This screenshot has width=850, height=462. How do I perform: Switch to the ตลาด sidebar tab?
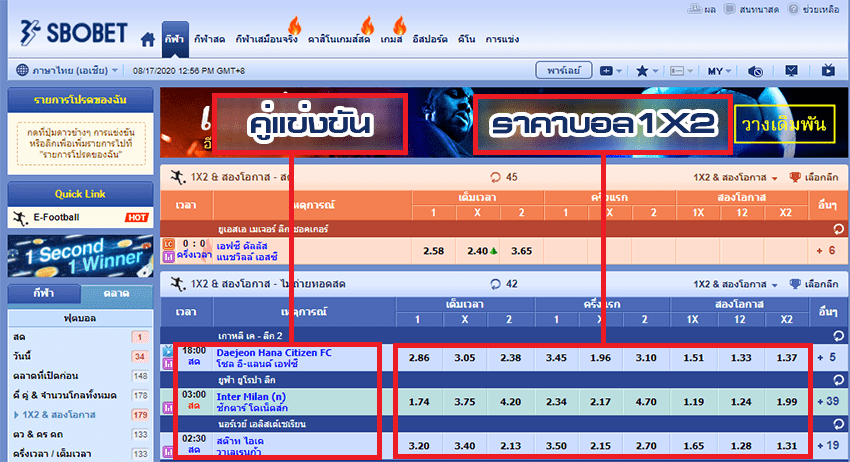pyautogui.click(x=117, y=293)
